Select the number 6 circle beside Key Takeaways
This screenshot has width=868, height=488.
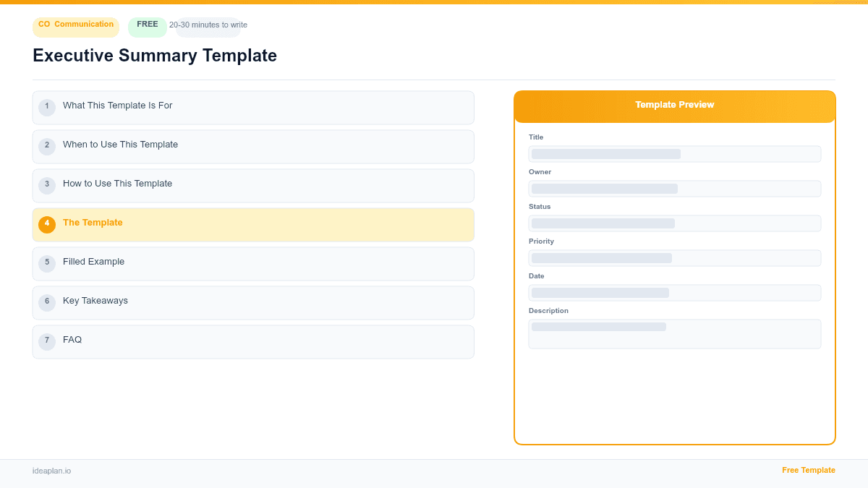(47, 301)
